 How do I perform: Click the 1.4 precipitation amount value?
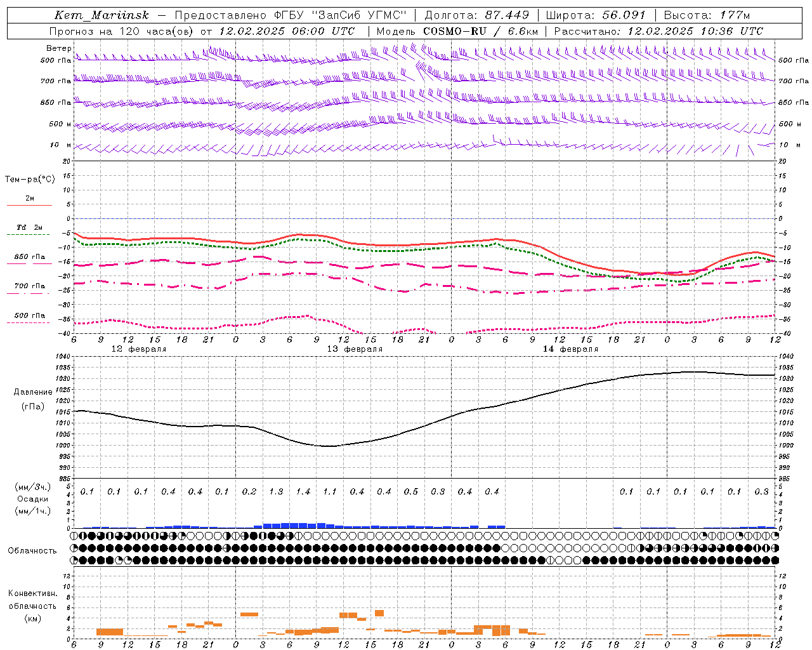pyautogui.click(x=303, y=492)
